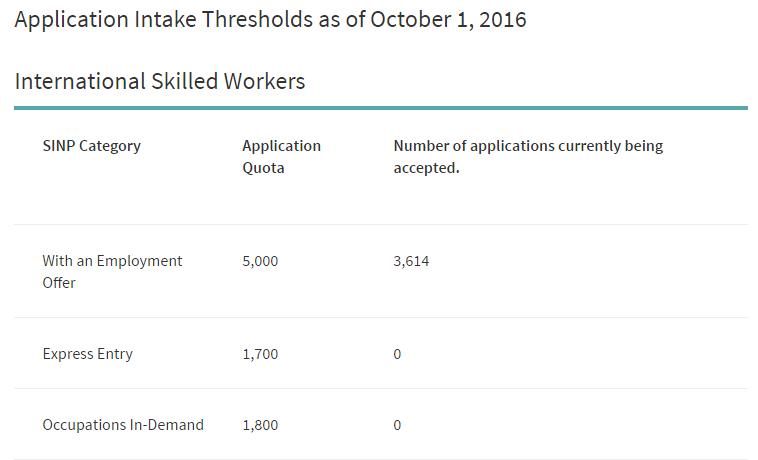Click the word Quota in header
Screen dimensions: 758x460
[x=263, y=168]
